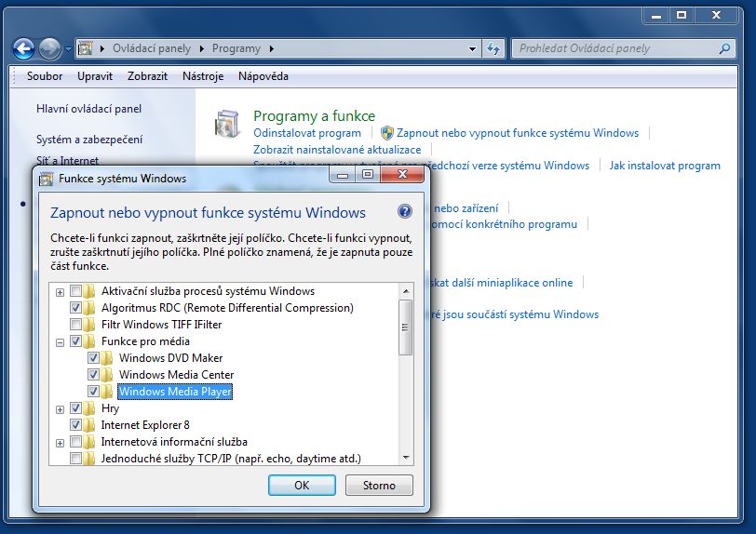Click scroll down arrow in features list

tap(406, 458)
